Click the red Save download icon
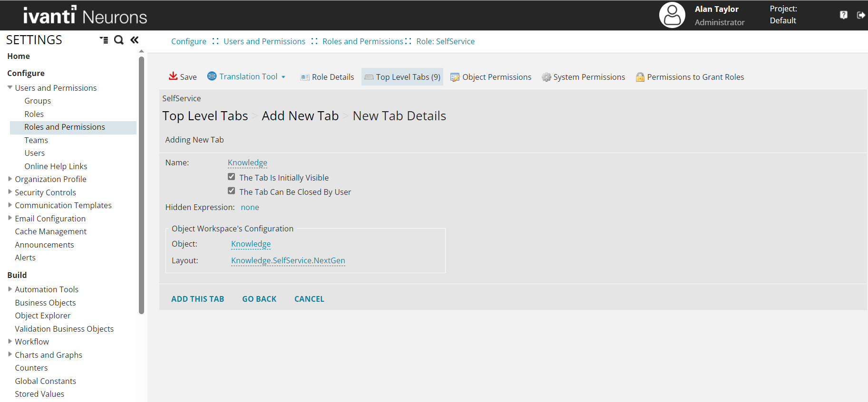Screen dimensions: 868x402 pos(173,77)
